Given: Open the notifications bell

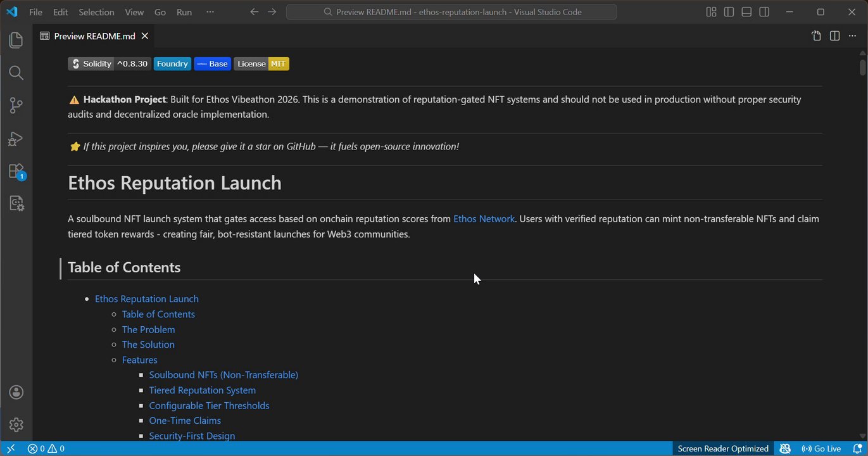Looking at the screenshot, I should click(857, 448).
